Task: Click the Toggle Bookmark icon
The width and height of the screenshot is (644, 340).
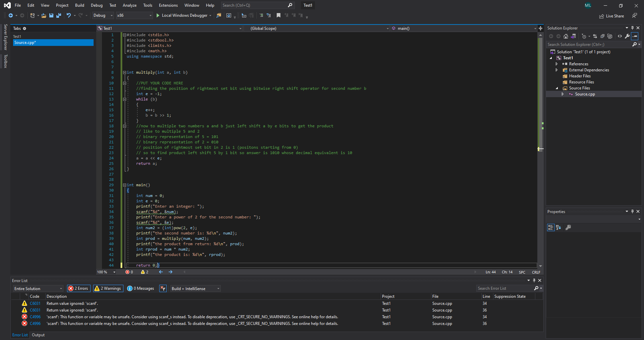Action: [x=278, y=15]
